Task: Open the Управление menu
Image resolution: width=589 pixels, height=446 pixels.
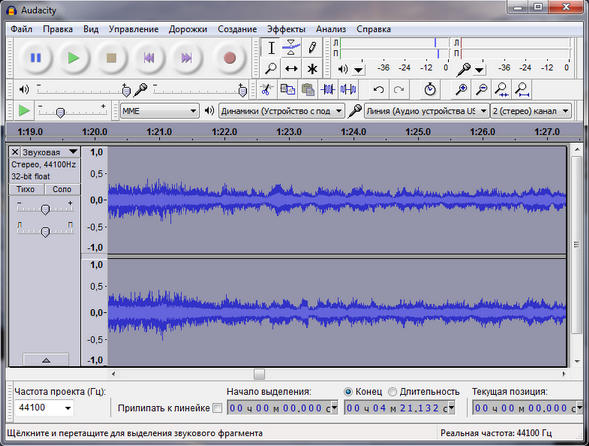Action: point(133,29)
